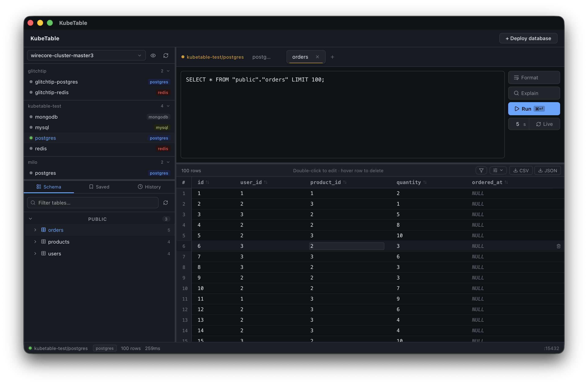Open the users table in schema
The width and height of the screenshot is (588, 385).
(99, 254)
